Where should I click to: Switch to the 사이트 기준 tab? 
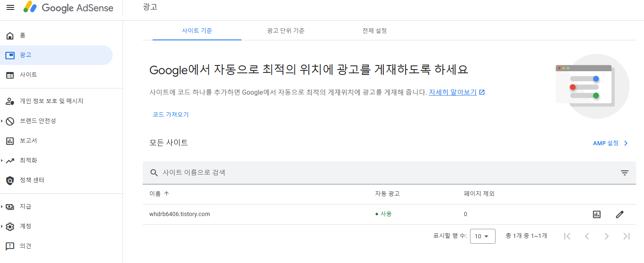[x=197, y=31]
